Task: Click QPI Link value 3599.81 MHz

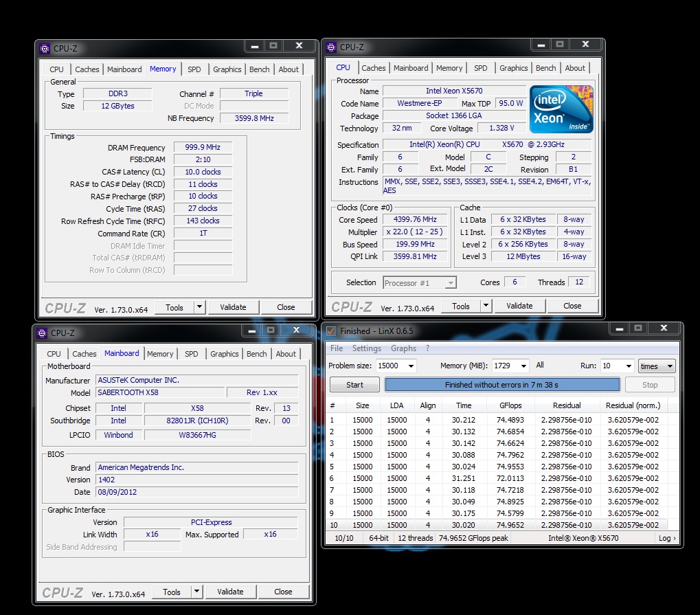Action: 415,256
